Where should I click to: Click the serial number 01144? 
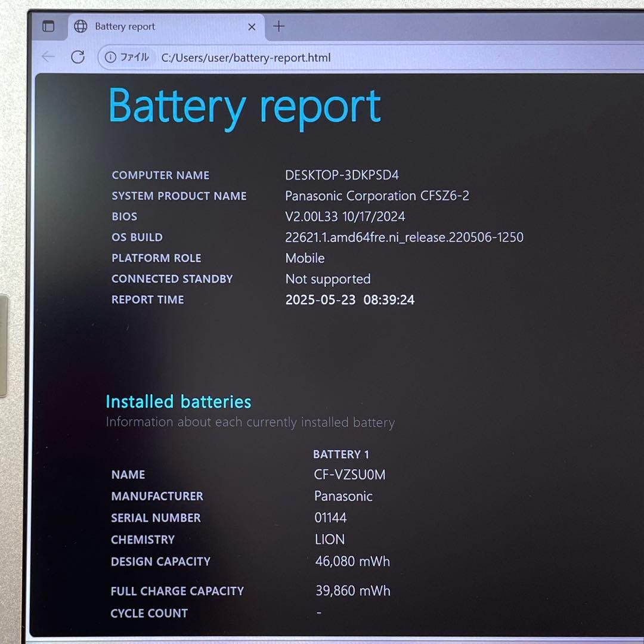point(330,518)
